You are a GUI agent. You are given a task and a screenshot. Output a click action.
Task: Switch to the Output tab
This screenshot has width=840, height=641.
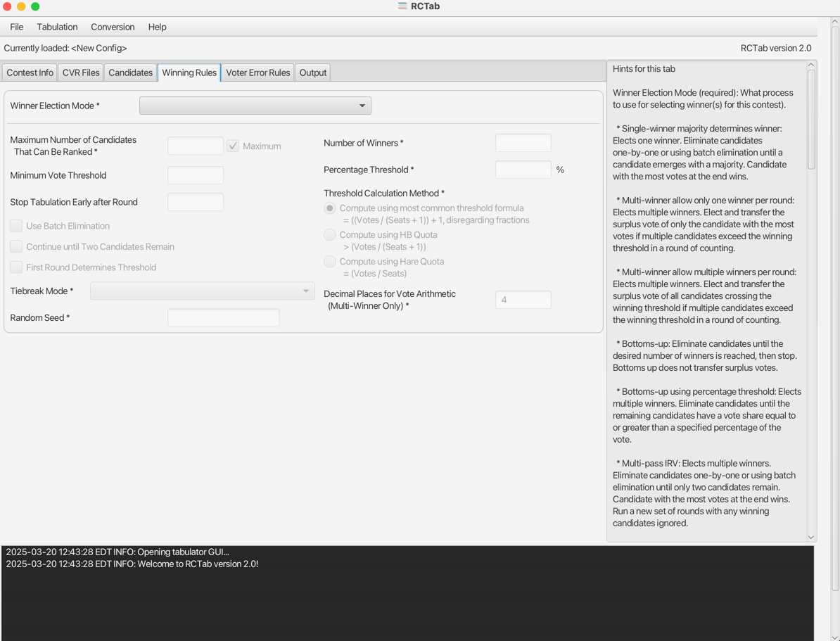(x=313, y=72)
